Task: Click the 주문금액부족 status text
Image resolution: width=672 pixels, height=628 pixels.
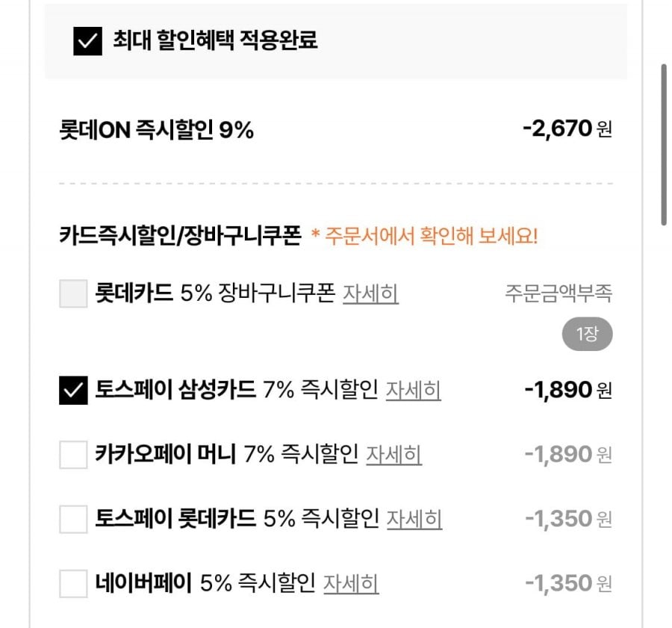Action: point(559,293)
